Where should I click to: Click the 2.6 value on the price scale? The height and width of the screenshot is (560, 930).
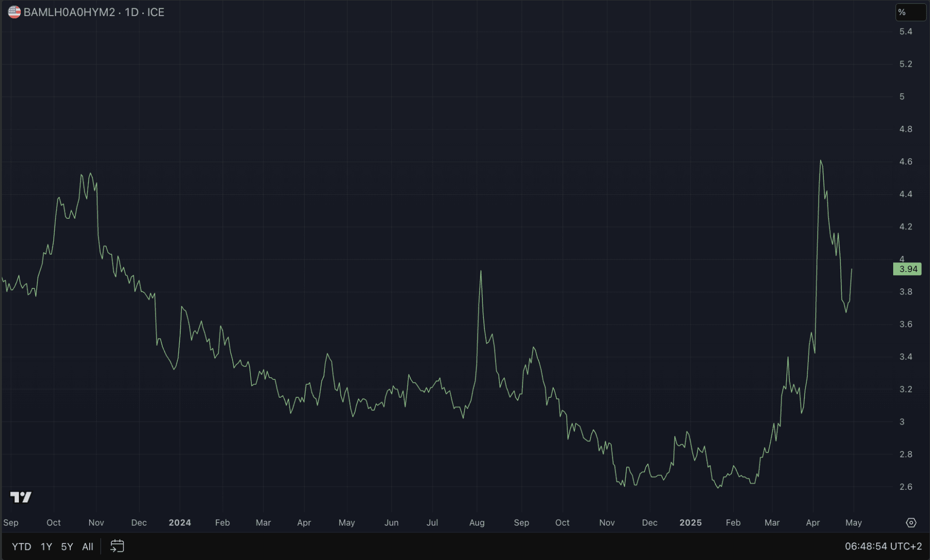pyautogui.click(x=905, y=487)
